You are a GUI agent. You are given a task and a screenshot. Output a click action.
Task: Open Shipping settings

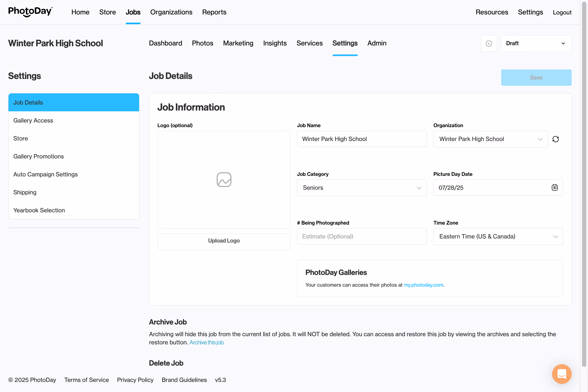click(74, 192)
